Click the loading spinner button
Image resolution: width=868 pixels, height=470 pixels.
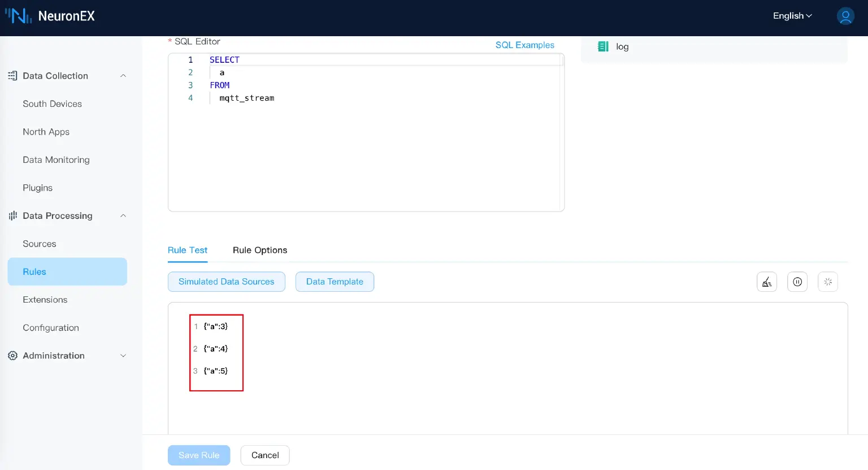(x=828, y=282)
